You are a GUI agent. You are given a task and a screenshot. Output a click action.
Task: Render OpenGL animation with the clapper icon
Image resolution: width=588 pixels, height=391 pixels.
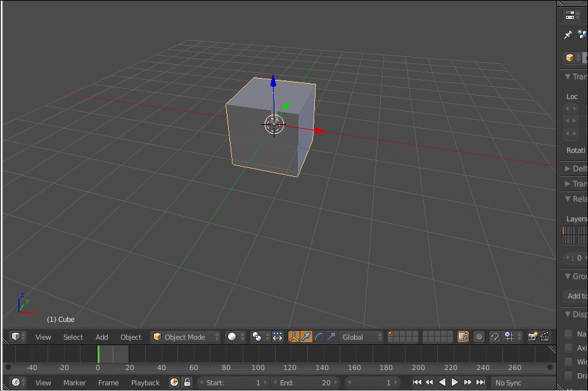pyautogui.click(x=545, y=337)
